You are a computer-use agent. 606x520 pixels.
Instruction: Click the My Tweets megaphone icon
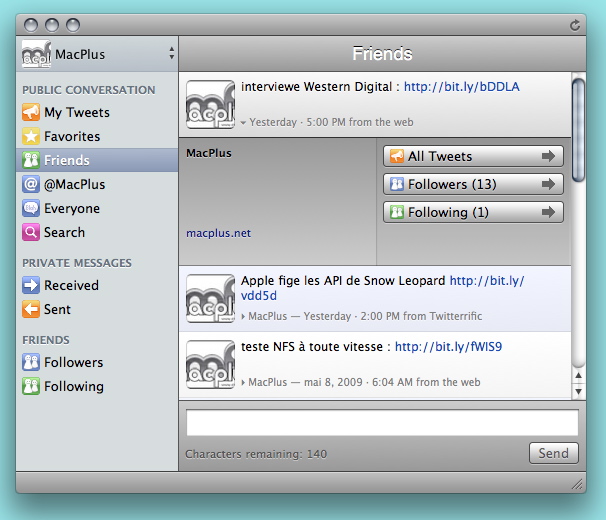tap(31, 113)
